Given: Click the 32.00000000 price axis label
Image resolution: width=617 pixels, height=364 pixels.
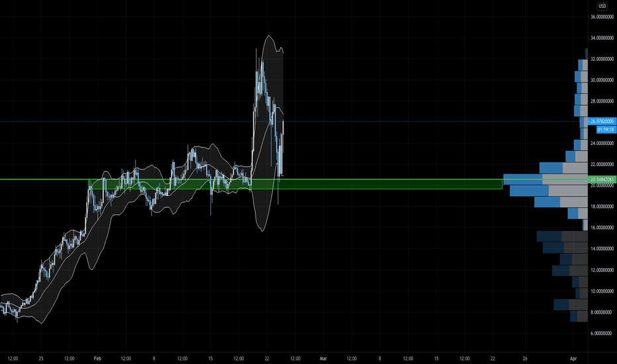Looking at the screenshot, I should tap(602, 59).
